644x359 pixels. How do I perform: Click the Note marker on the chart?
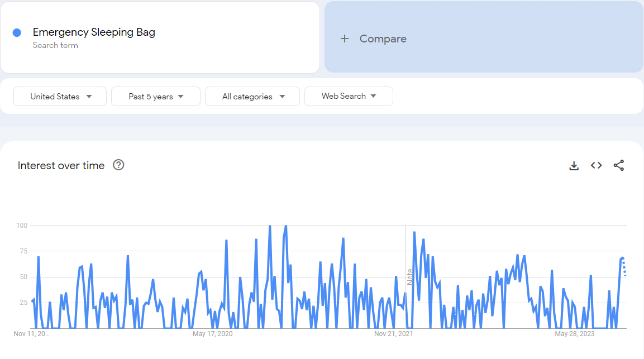[x=409, y=277]
